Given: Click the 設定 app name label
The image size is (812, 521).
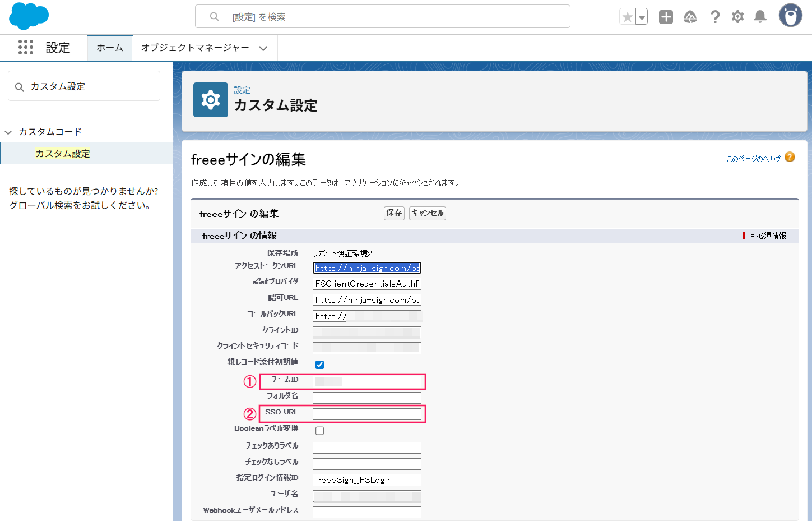Looking at the screenshot, I should tap(58, 48).
